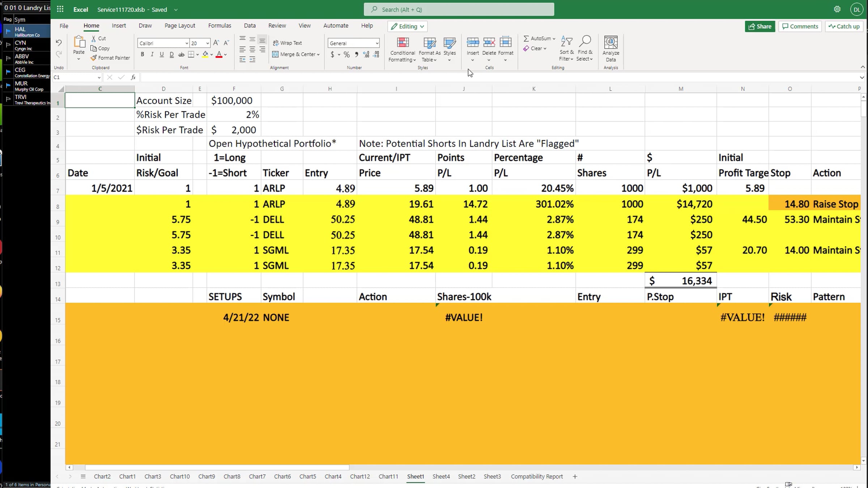Switch to the Chart12 sheet tab
868x488 pixels.
[360, 476]
